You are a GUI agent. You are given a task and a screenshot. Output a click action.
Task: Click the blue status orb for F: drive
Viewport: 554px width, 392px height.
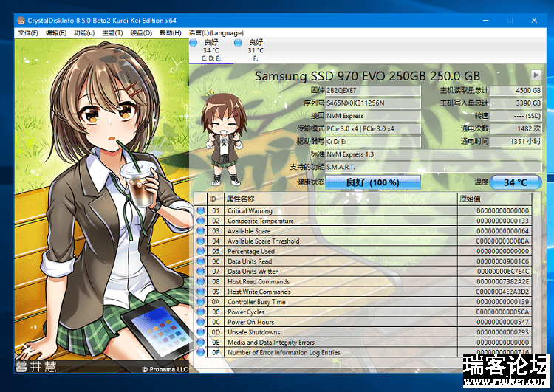coord(238,43)
